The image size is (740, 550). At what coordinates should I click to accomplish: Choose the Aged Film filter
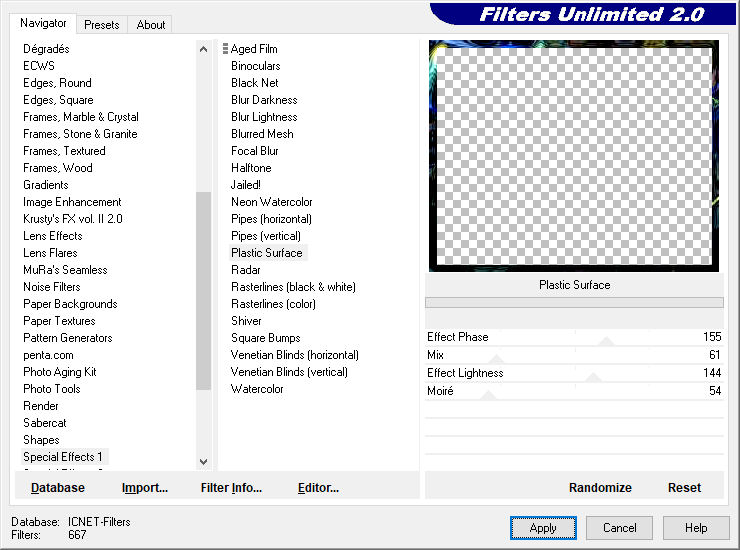click(x=254, y=49)
